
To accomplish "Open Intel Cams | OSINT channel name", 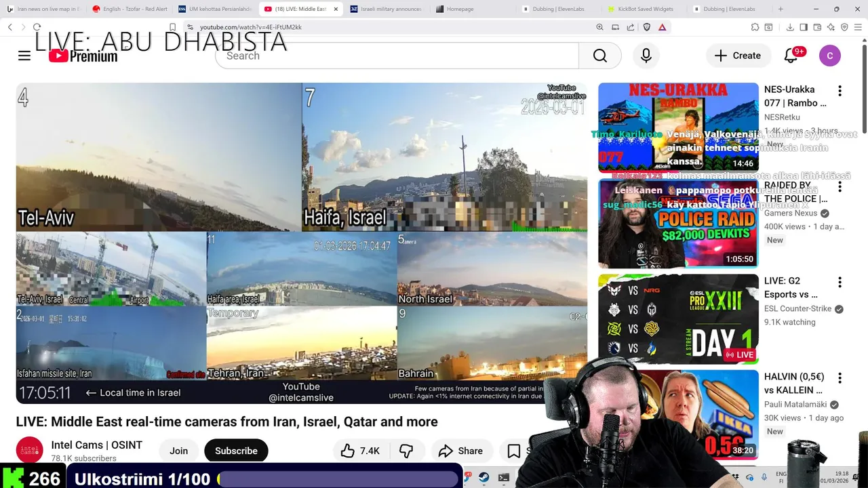I will [97, 445].
